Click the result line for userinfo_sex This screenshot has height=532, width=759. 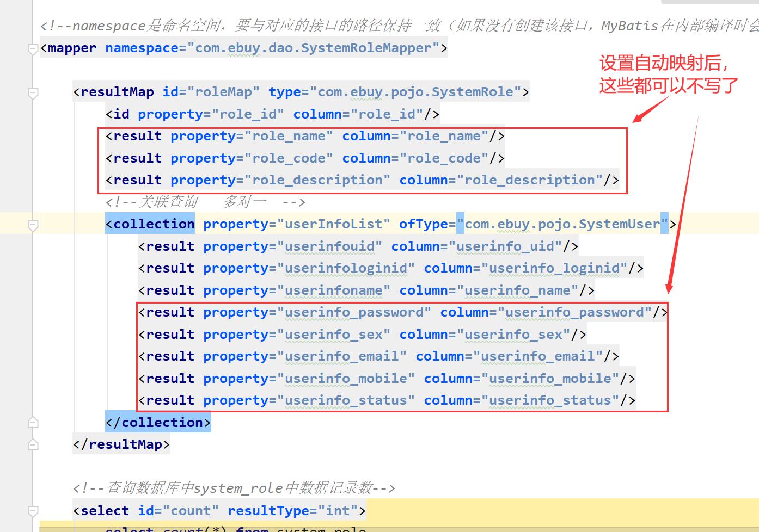[362, 335]
